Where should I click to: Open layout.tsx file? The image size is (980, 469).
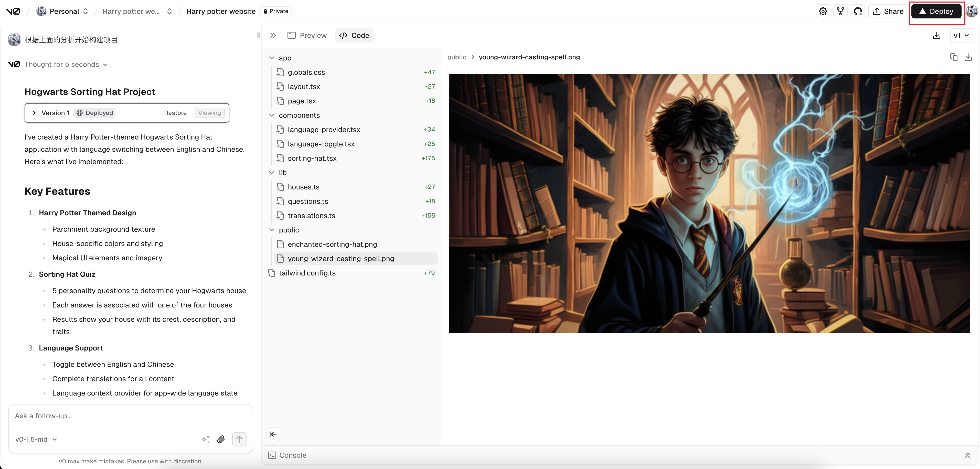[356, 87]
